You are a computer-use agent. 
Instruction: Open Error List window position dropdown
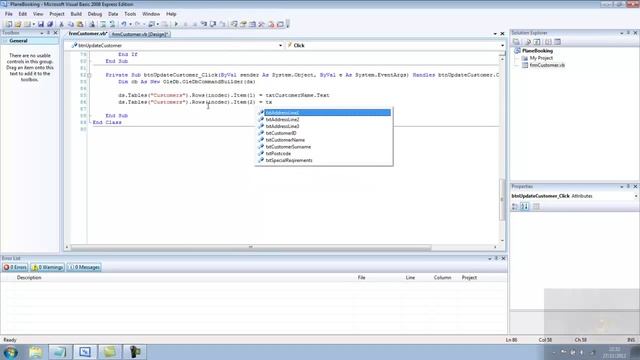coord(490,258)
